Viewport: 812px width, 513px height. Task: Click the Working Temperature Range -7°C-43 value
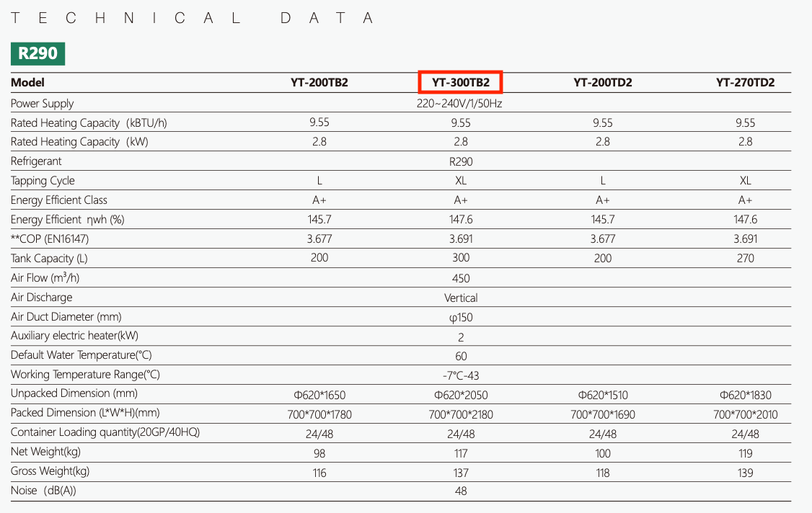[461, 375]
